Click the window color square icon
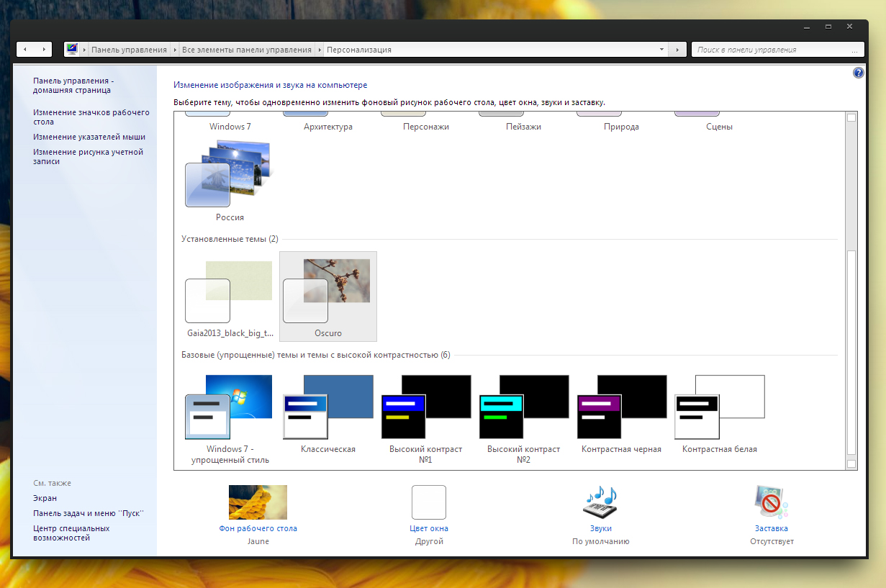 [x=429, y=502]
